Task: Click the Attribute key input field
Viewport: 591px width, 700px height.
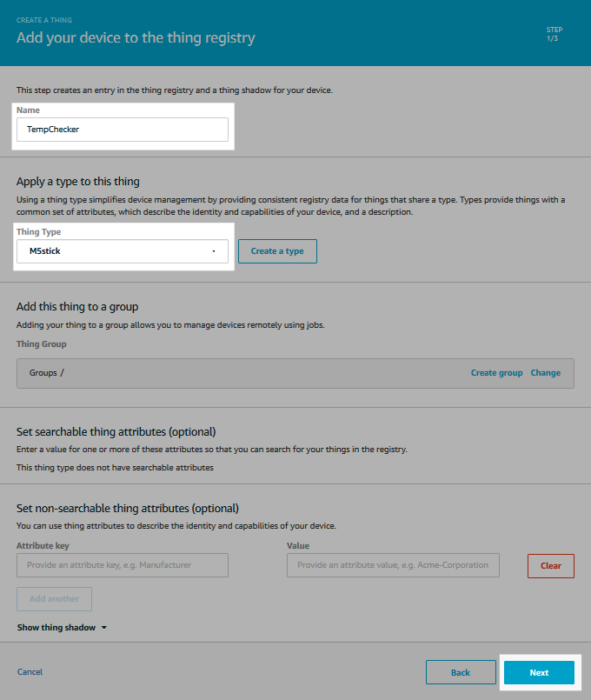Action: [x=122, y=565]
